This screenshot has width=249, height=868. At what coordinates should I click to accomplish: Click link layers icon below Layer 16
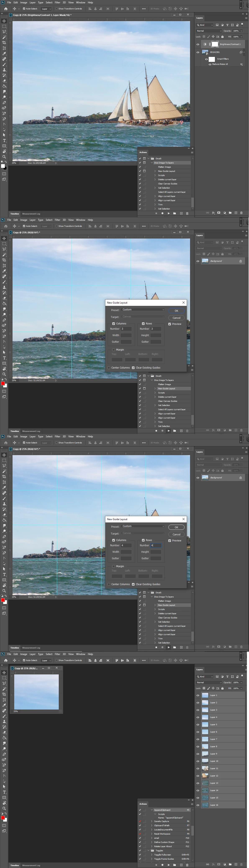point(208,864)
